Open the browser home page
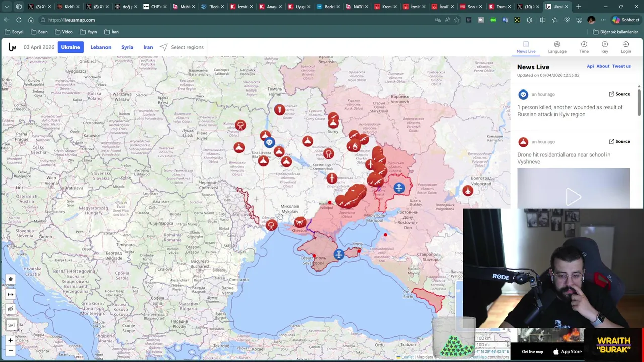This screenshot has height=362, width=644. pyautogui.click(x=31, y=20)
